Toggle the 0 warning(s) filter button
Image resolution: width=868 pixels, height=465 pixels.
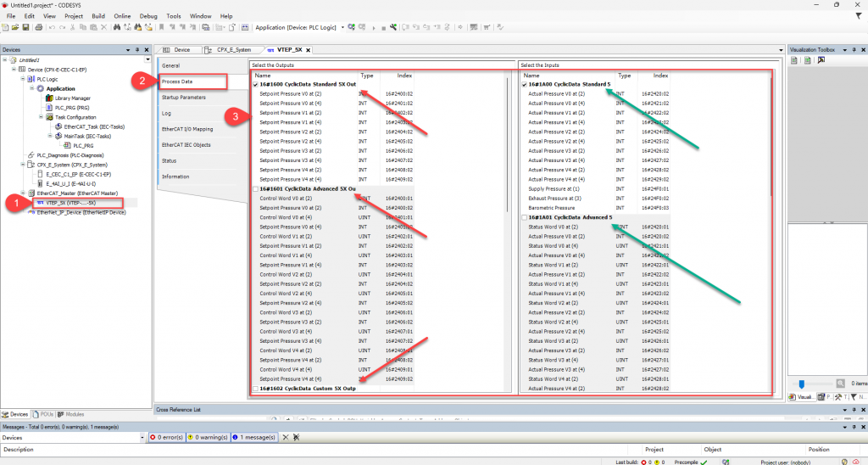pyautogui.click(x=208, y=437)
